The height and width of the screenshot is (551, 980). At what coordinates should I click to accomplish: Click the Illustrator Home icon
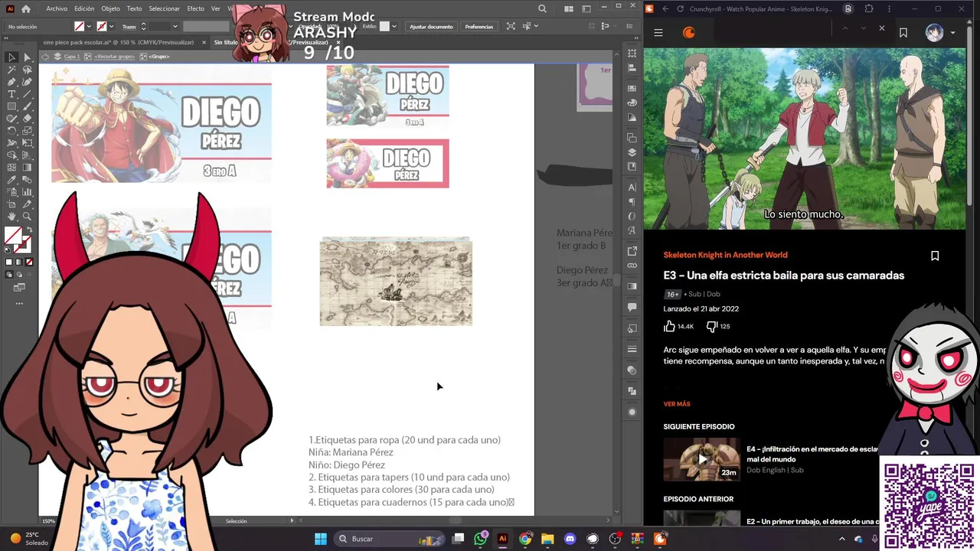coord(26,9)
